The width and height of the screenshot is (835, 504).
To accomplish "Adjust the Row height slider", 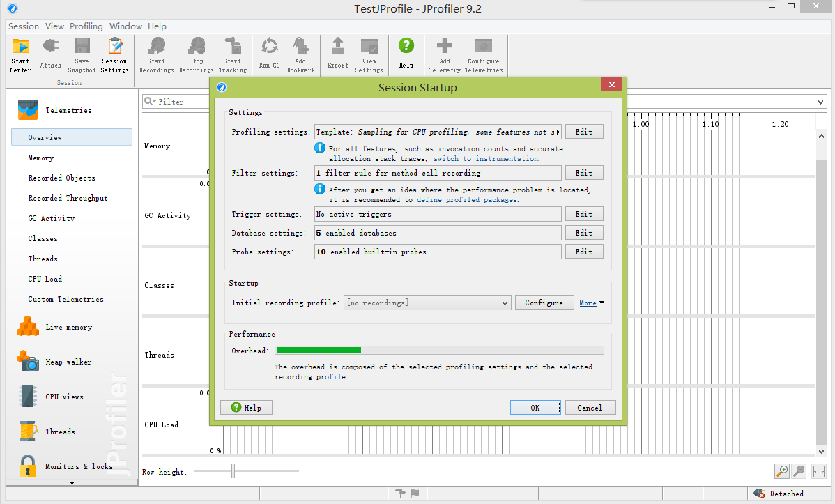I will (233, 471).
